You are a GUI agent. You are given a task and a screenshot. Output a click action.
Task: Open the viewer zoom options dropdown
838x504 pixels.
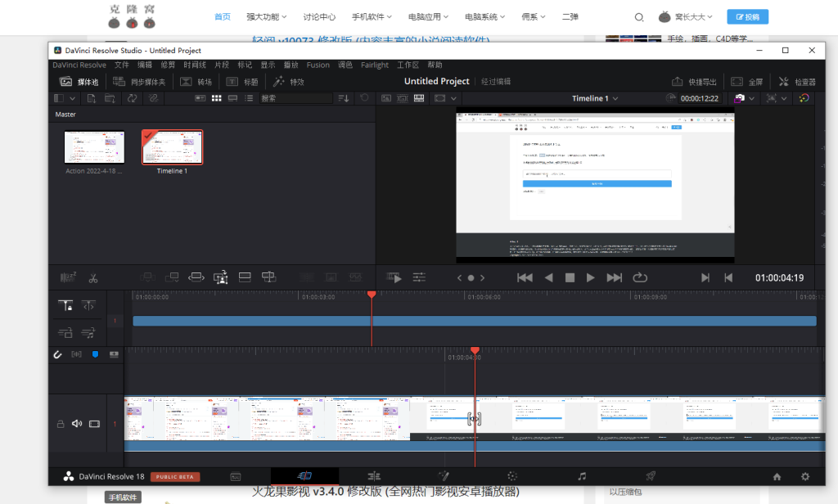pos(784,98)
